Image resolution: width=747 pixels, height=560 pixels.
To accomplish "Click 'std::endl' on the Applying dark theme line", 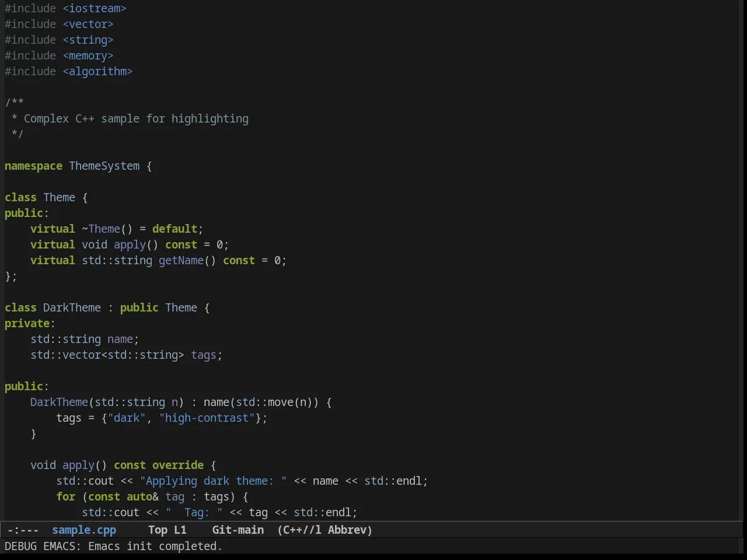I will click(x=393, y=481).
